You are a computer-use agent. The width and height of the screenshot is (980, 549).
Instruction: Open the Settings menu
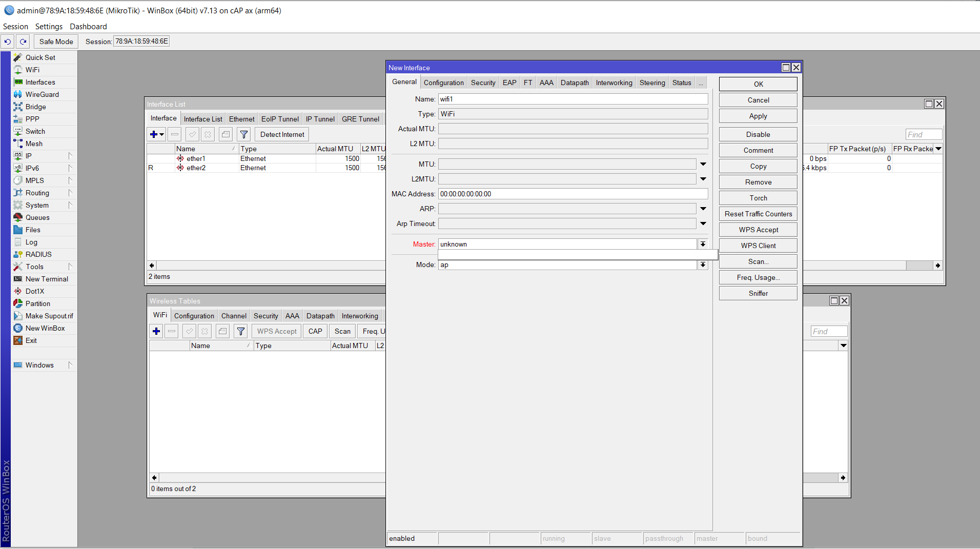pyautogui.click(x=49, y=27)
